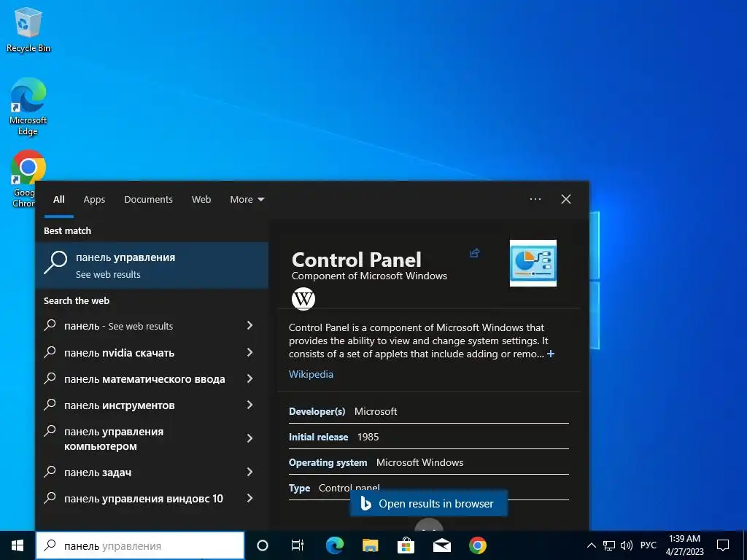Open the search panel options ellipsis
The height and width of the screenshot is (560, 747).
[535, 199]
